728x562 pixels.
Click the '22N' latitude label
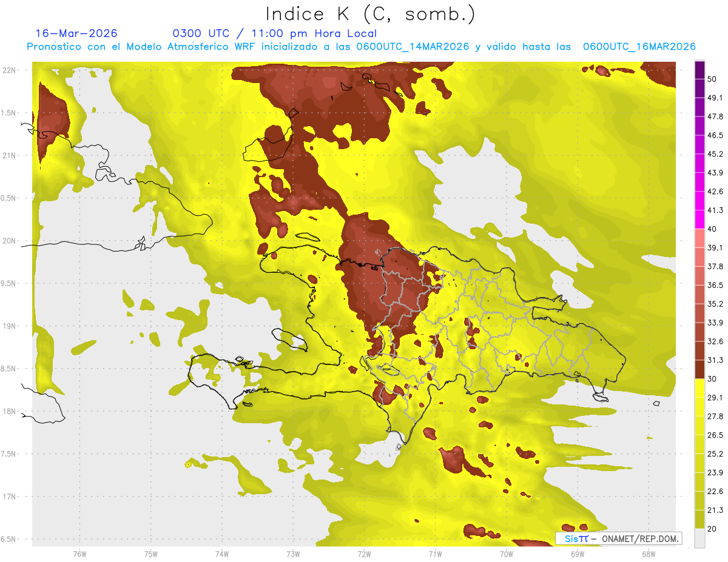tap(10, 70)
